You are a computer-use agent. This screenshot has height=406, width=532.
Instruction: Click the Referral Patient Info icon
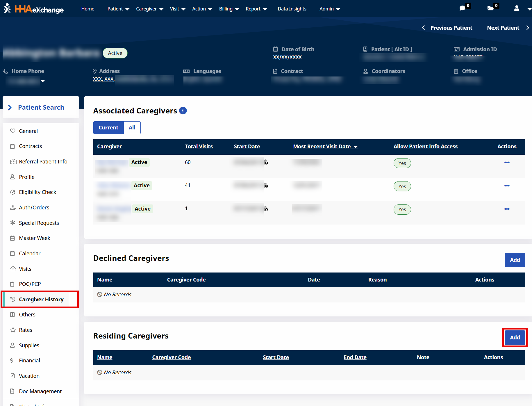pos(13,161)
